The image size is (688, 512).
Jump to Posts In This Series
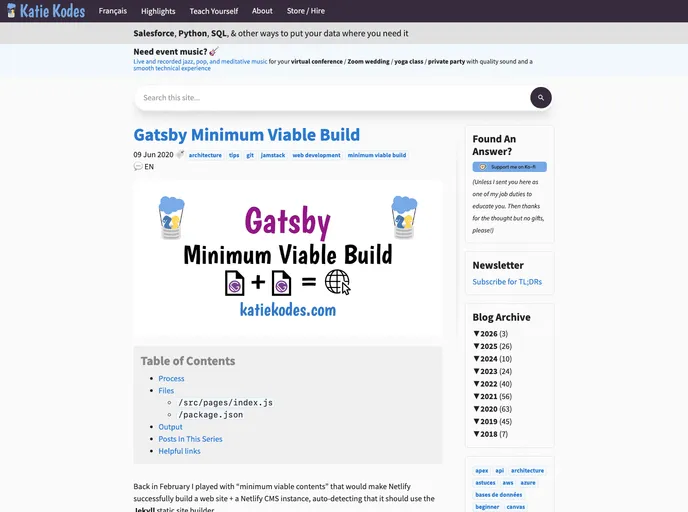[x=190, y=439]
